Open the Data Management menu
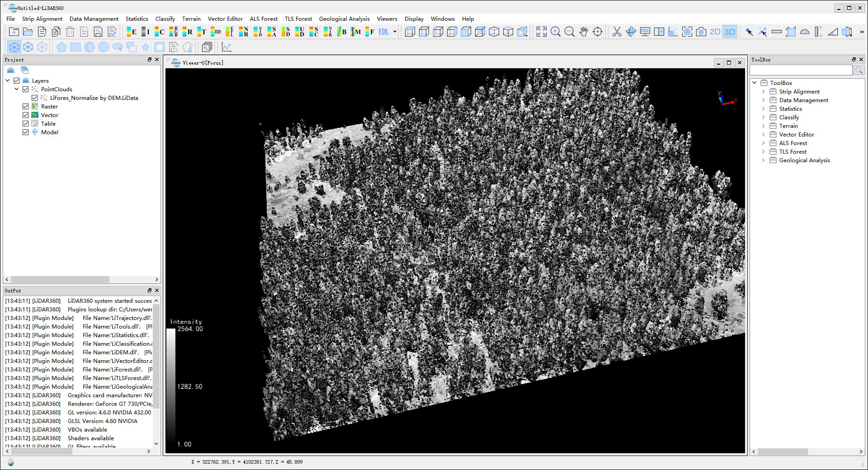 (94, 19)
